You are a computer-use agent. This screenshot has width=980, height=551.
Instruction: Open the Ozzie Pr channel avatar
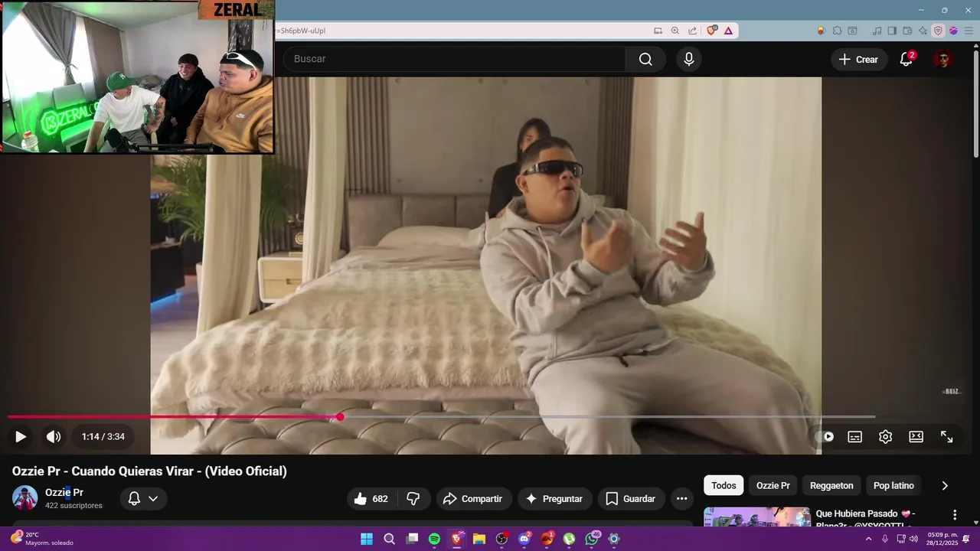point(24,498)
